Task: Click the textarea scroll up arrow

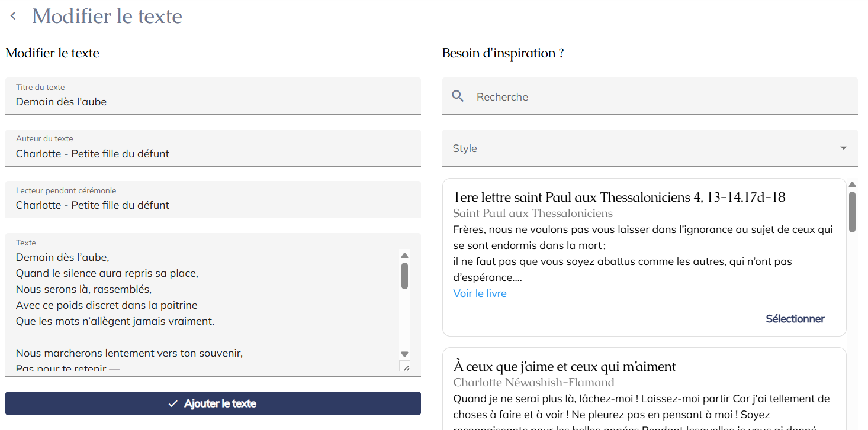Action: [405, 256]
